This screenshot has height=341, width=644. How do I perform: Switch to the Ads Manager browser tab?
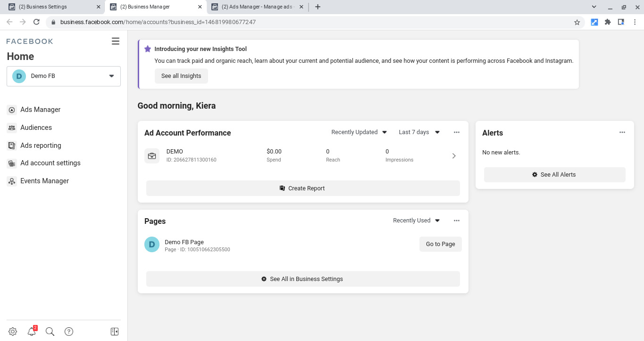(257, 7)
